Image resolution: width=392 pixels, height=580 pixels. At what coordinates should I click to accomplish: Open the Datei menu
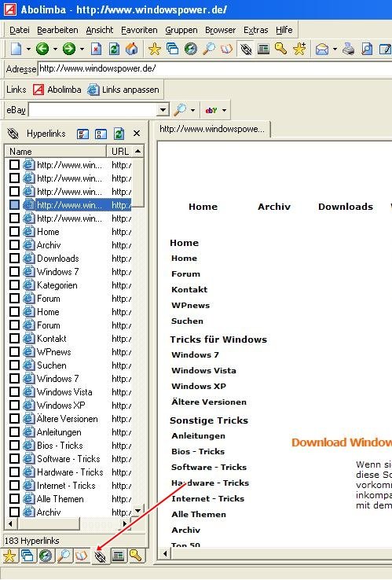(x=19, y=30)
